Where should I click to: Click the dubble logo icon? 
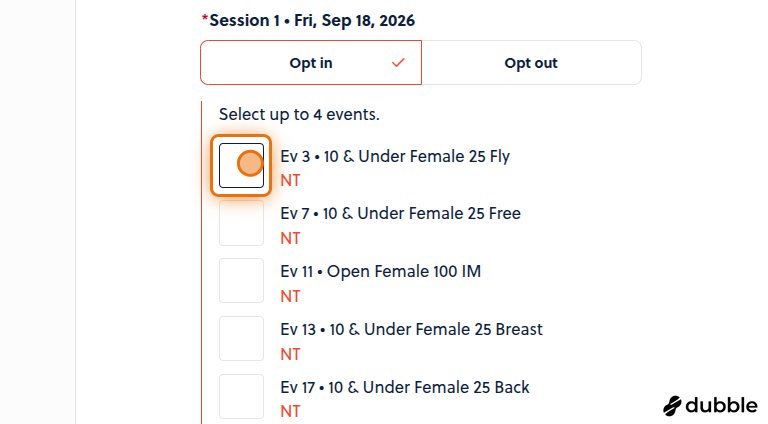[672, 406]
